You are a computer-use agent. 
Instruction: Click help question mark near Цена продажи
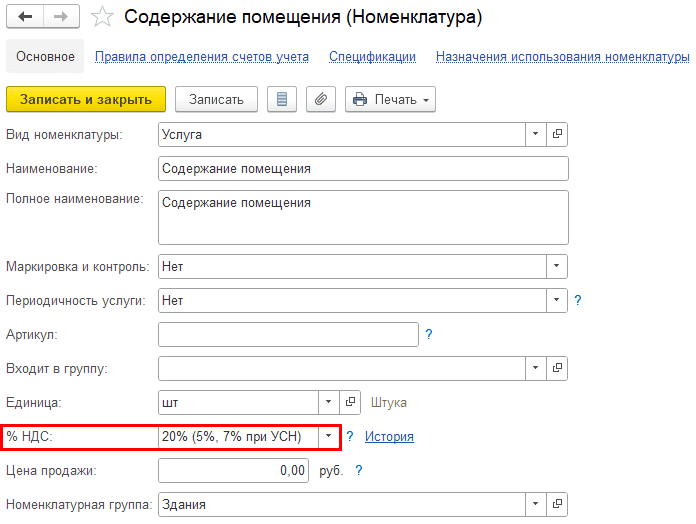tap(358, 470)
